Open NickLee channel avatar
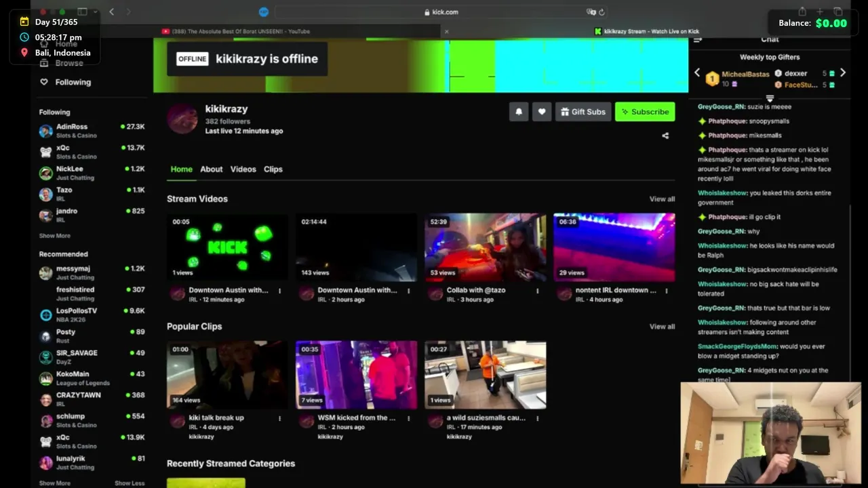The width and height of the screenshot is (868, 488). (45, 173)
